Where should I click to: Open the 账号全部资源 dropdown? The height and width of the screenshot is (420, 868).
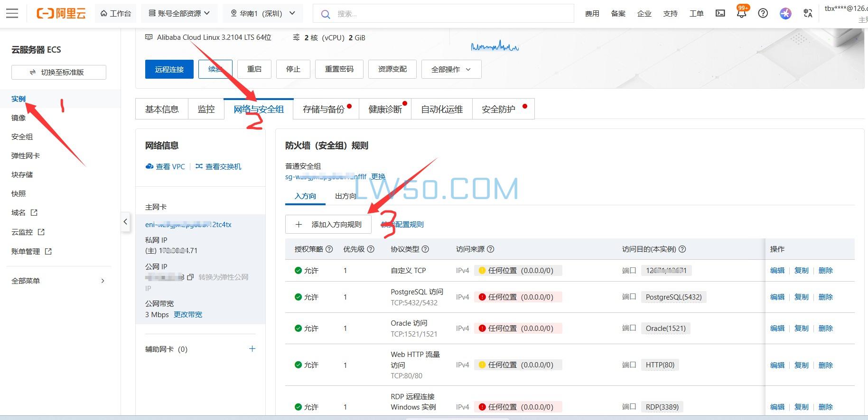tap(179, 13)
